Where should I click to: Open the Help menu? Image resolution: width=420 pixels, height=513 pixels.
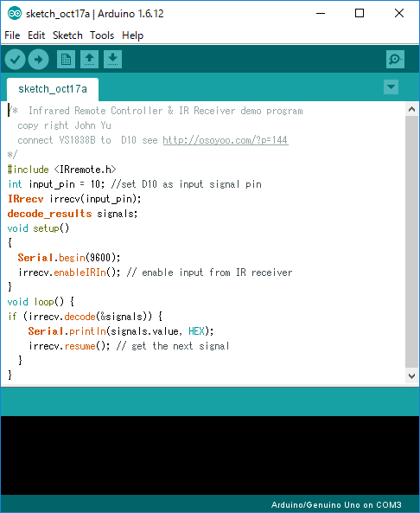coord(133,35)
